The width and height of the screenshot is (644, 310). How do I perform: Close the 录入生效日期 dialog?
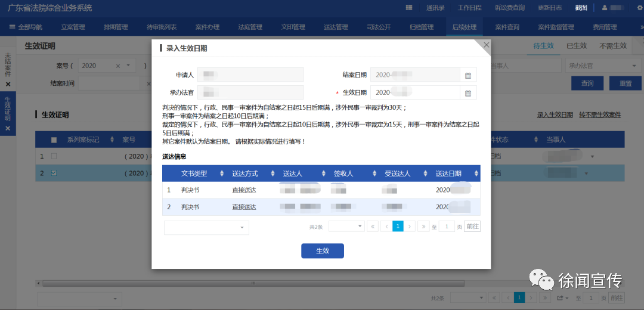point(487,45)
